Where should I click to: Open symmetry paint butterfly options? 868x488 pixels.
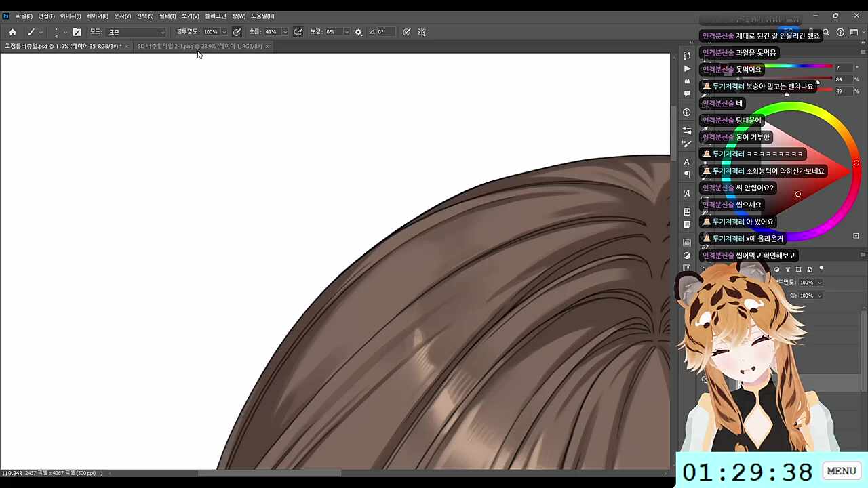point(422,32)
